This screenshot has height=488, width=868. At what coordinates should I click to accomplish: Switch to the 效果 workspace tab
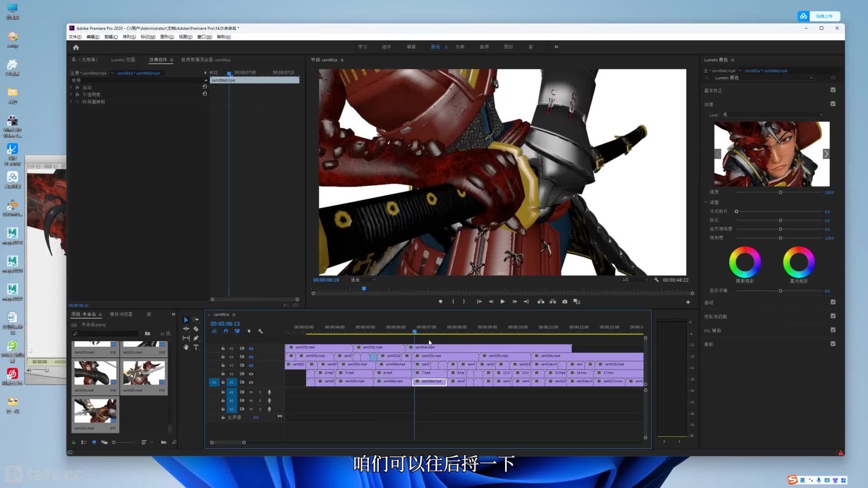460,47
